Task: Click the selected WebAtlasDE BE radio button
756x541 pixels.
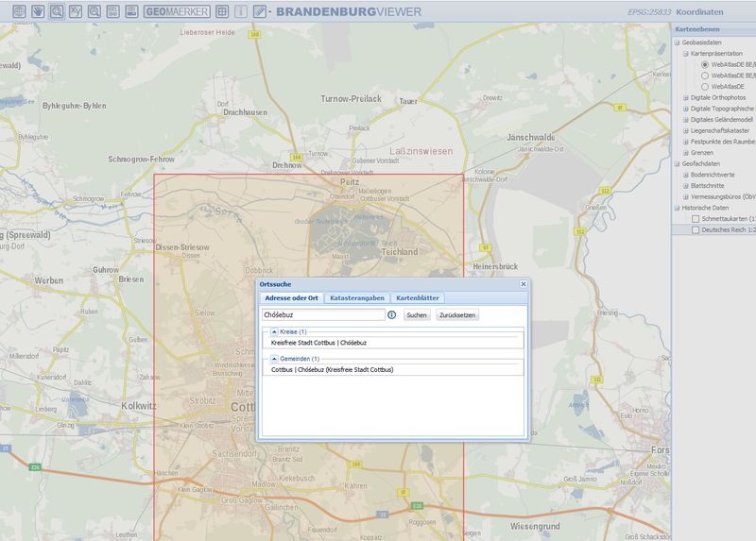Action: click(705, 64)
